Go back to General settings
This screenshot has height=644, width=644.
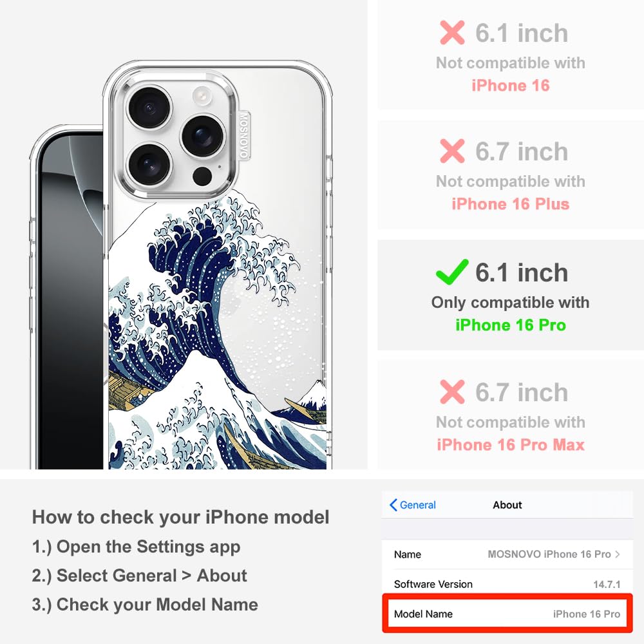click(x=413, y=505)
